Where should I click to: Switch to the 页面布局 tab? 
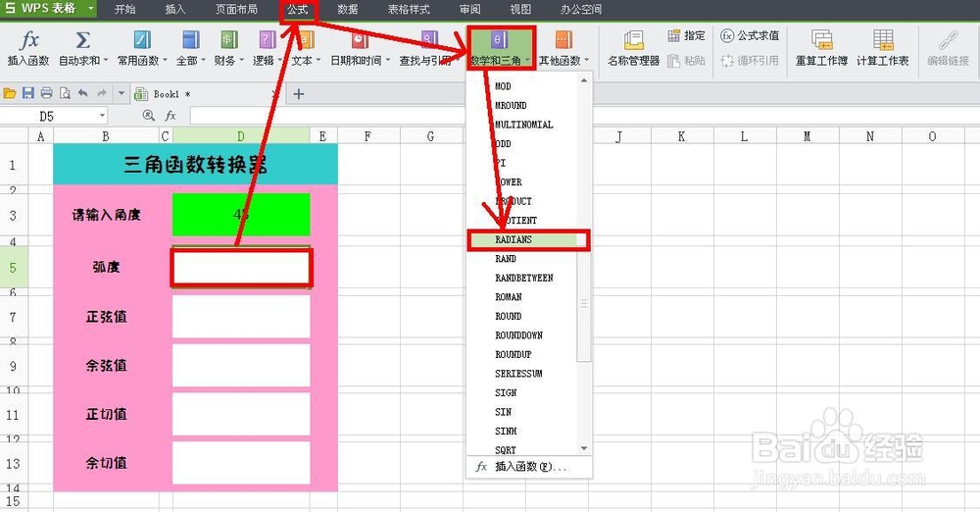click(x=236, y=10)
